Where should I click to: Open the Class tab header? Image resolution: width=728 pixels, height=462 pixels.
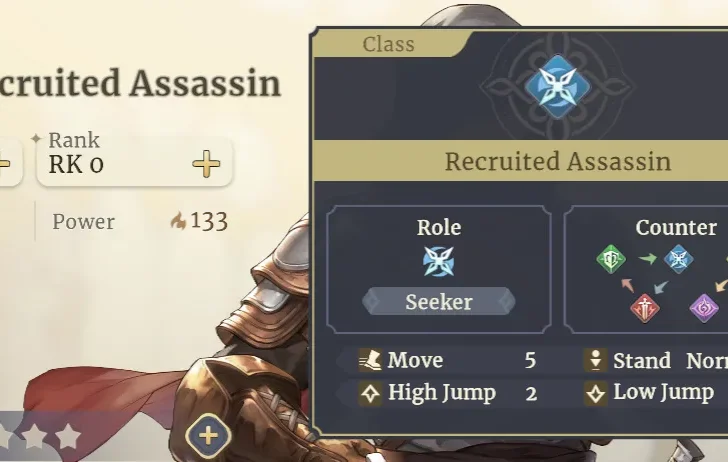coord(388,44)
